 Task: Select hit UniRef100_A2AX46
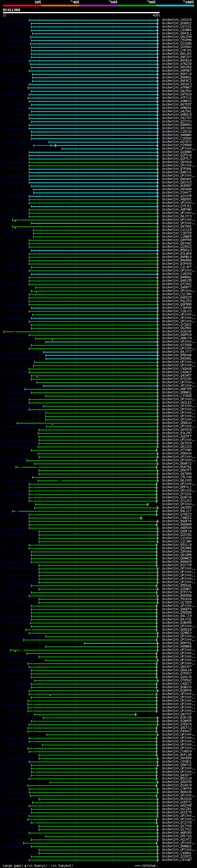[177, 332]
